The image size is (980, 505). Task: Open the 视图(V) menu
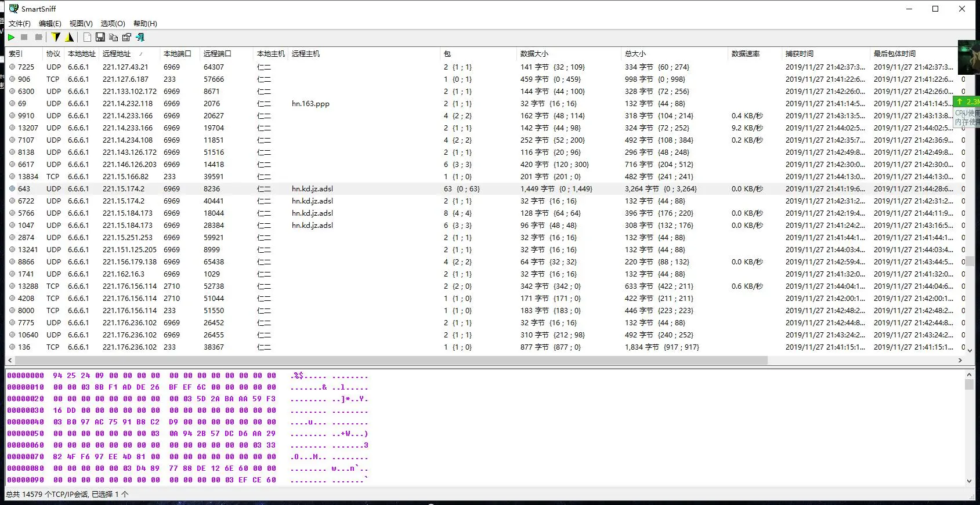point(81,23)
